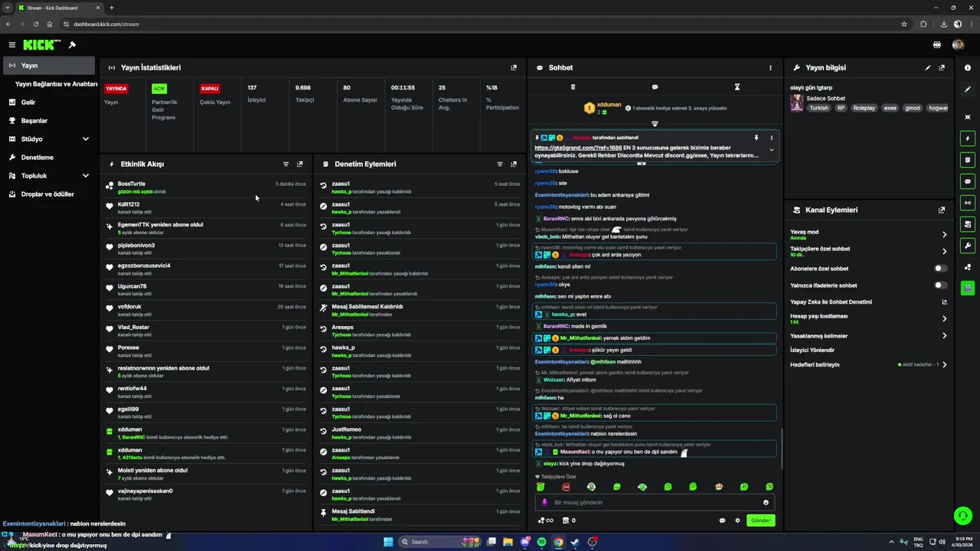980x551 pixels.
Task: Pop out the Denetim Eylemleri panel
Action: pyautogui.click(x=514, y=164)
